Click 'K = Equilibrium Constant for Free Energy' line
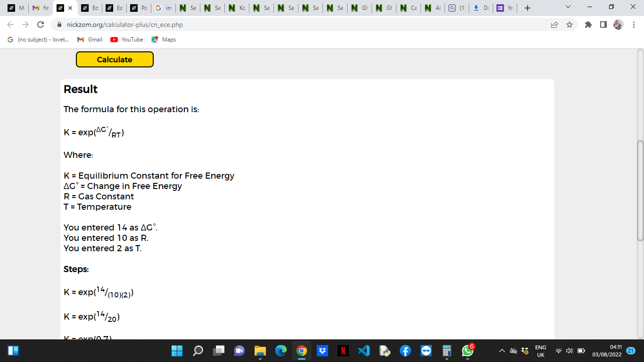Viewport: 644px width, 362px height. click(x=149, y=176)
